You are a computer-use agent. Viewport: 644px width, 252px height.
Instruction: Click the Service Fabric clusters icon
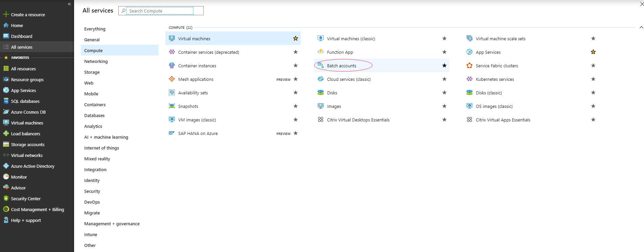coord(469,65)
